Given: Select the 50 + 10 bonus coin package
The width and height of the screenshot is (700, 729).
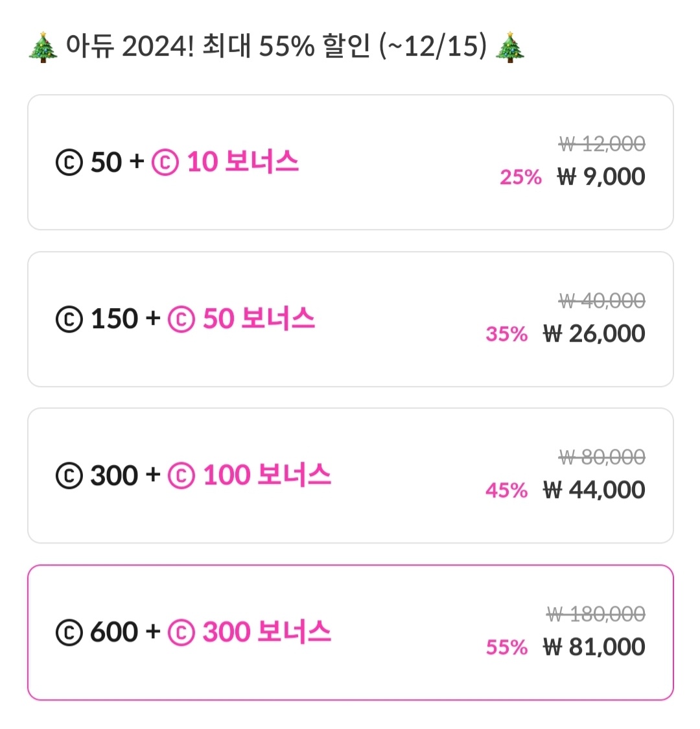Looking at the screenshot, I should point(350,162).
